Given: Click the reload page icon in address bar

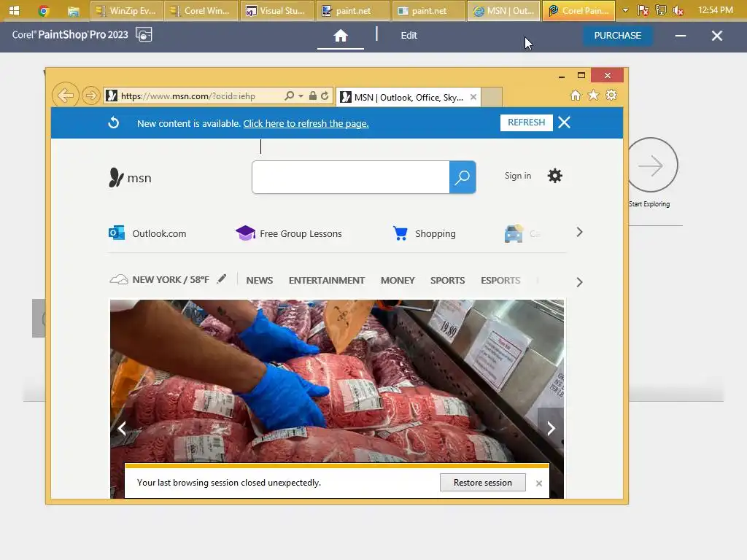Looking at the screenshot, I should pyautogui.click(x=325, y=96).
